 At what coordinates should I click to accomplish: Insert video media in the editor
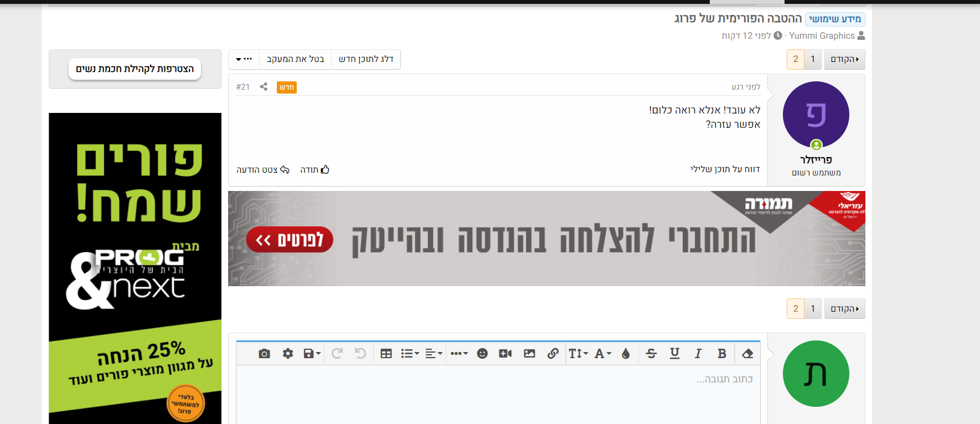[506, 354]
